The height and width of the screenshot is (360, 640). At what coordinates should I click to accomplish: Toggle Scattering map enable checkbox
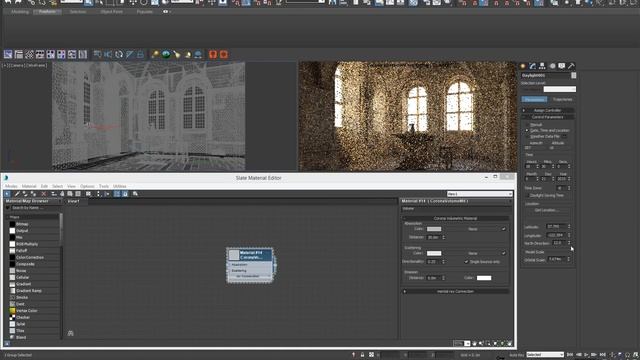tap(504, 253)
